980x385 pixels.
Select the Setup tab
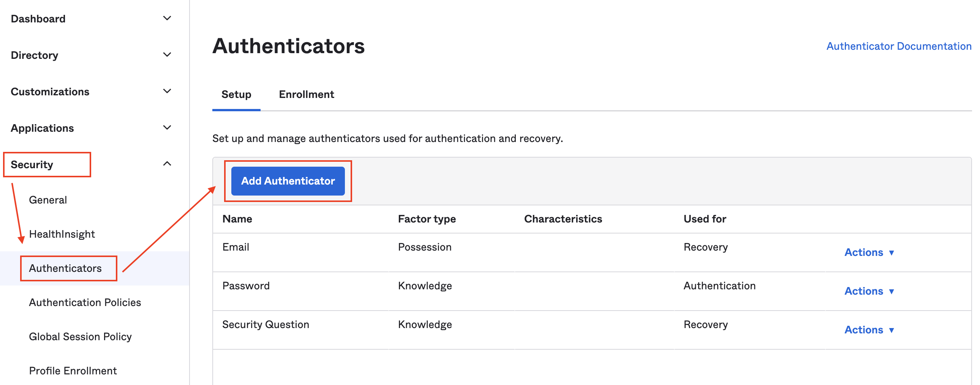(x=236, y=94)
